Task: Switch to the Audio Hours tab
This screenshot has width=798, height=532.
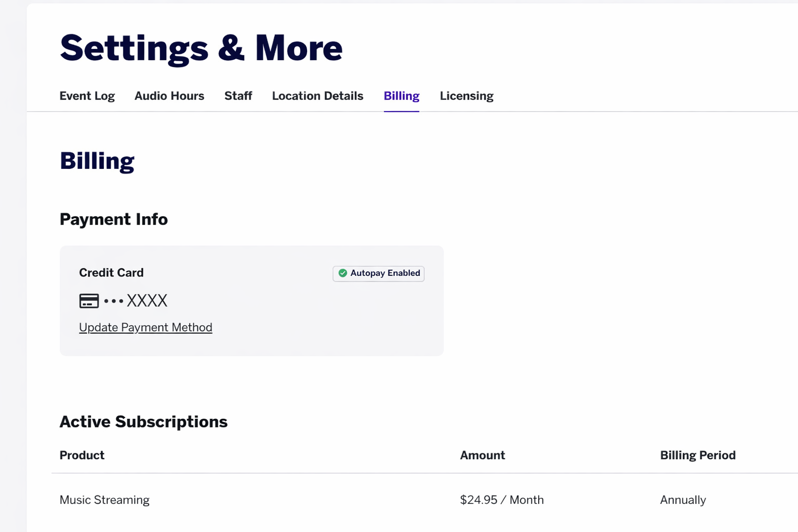Action: tap(169, 96)
